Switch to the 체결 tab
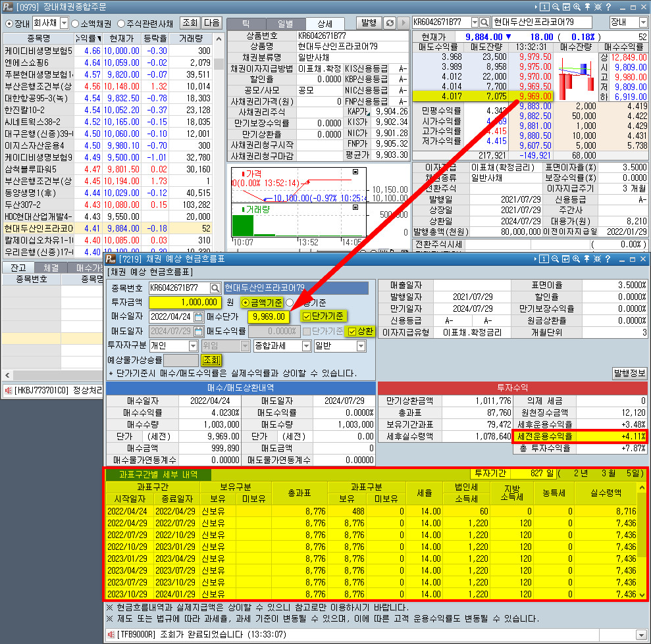This screenshot has width=651, height=644. click(x=51, y=268)
